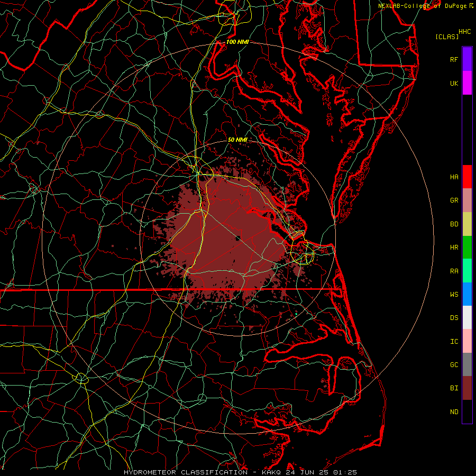Viewport: 476px width, 476px height.
Task: Select the GR pink-brown legend swatch
Action: [467, 200]
